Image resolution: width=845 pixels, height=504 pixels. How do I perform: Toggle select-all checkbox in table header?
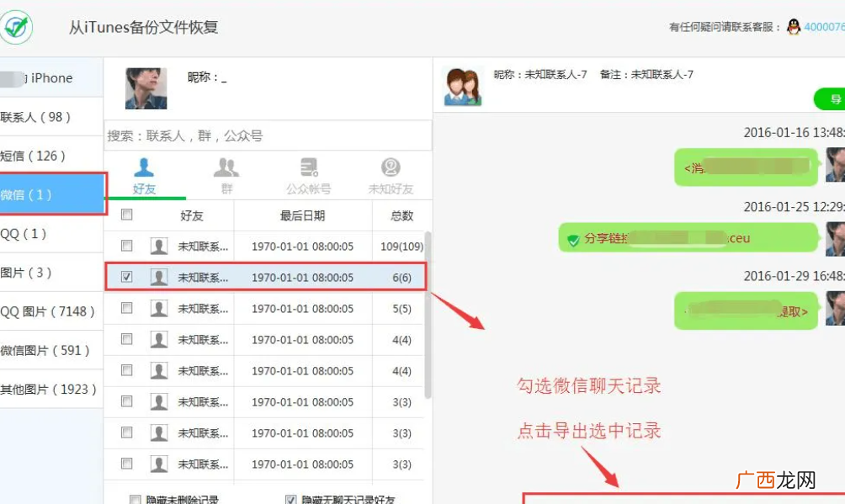[126, 215]
